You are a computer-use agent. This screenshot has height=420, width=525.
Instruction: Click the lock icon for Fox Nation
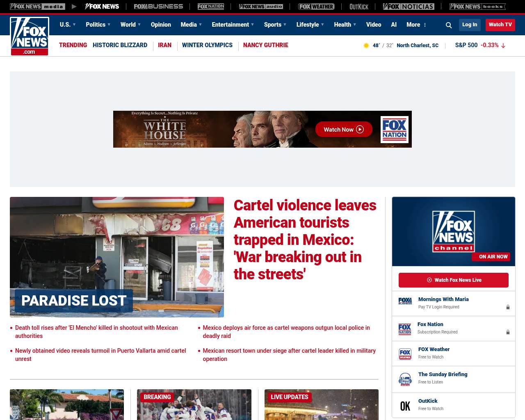point(508,332)
